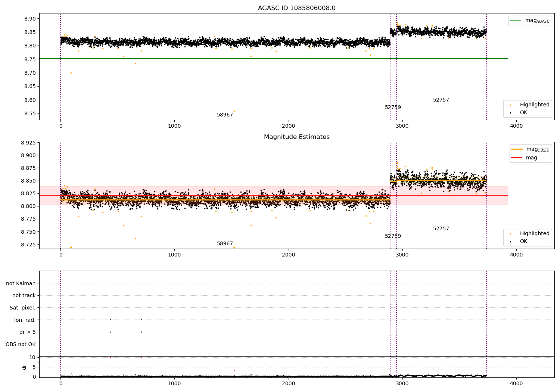Click annotation '52757' in Magnitude Estimates plot

[441, 229]
